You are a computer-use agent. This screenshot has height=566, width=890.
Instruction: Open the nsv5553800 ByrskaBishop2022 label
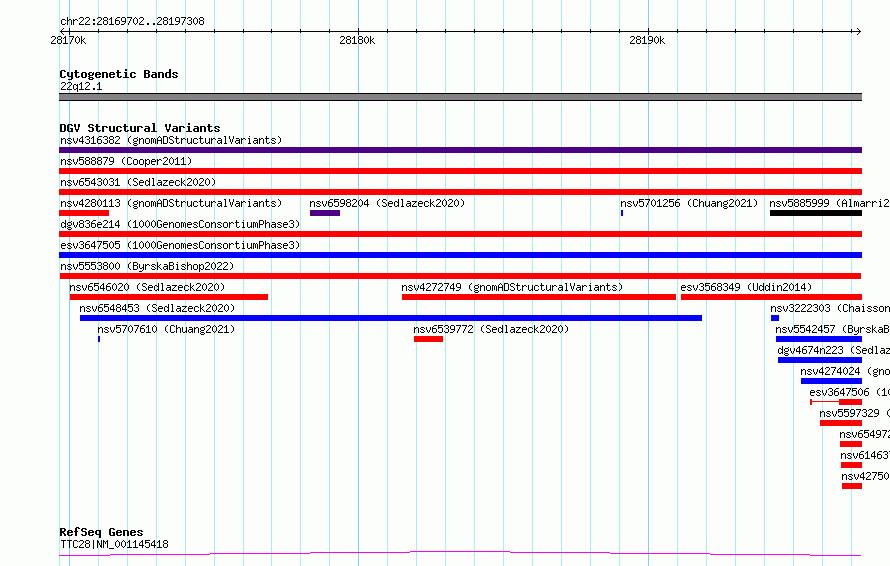(147, 266)
